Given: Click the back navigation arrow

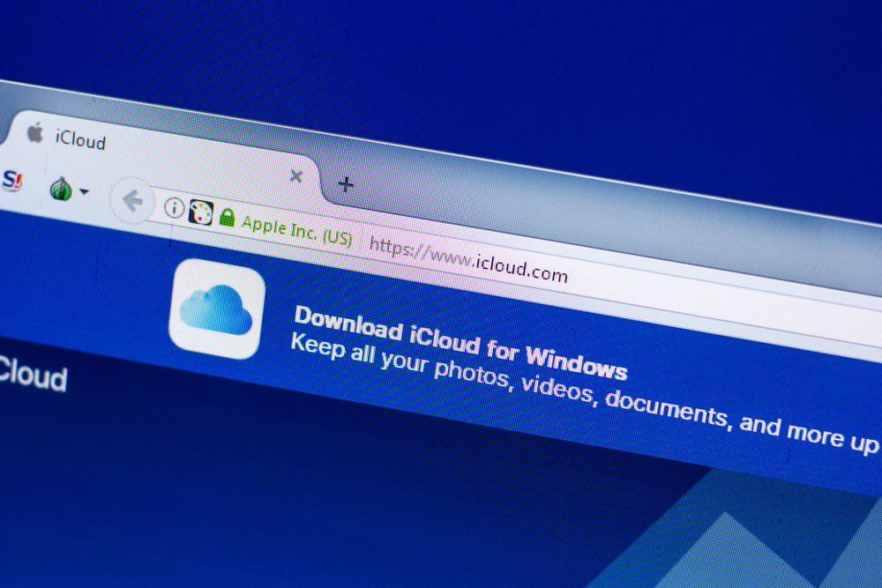Looking at the screenshot, I should click(x=132, y=201).
